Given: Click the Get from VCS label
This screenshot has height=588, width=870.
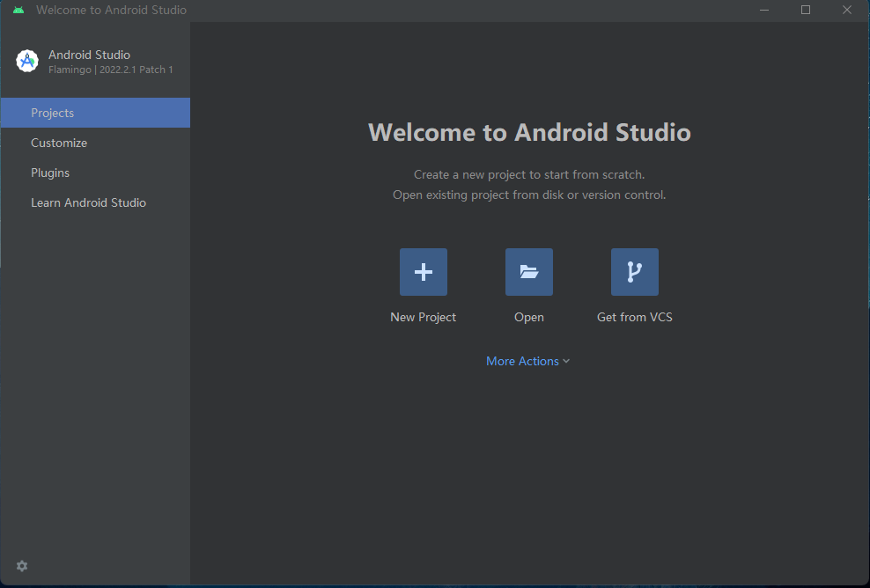Looking at the screenshot, I should tap(635, 317).
